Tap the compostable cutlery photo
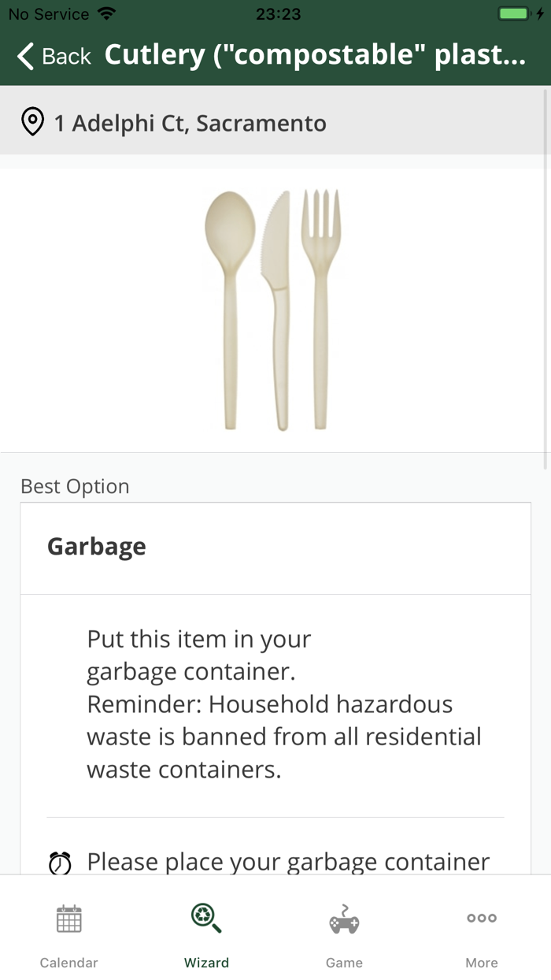This screenshot has height=980, width=551. click(x=275, y=307)
